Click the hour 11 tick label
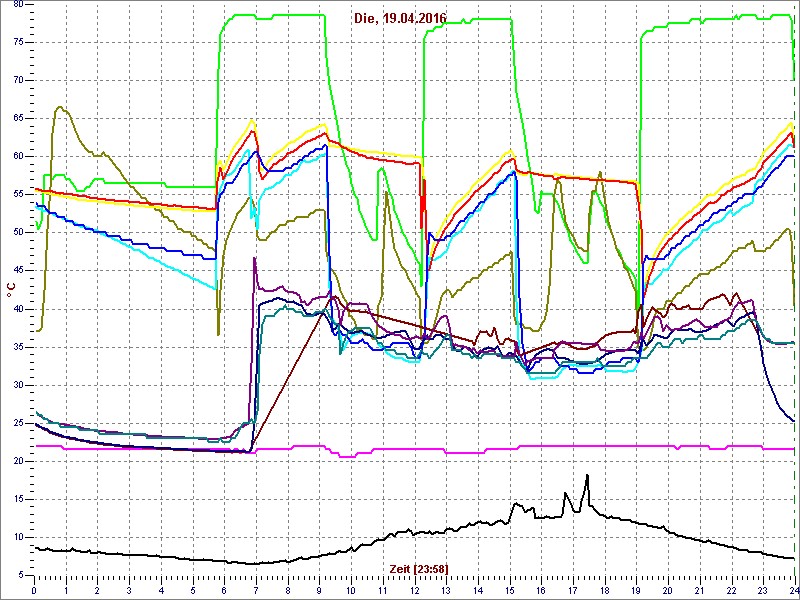Image resolution: width=800 pixels, height=600 pixels. (x=383, y=590)
